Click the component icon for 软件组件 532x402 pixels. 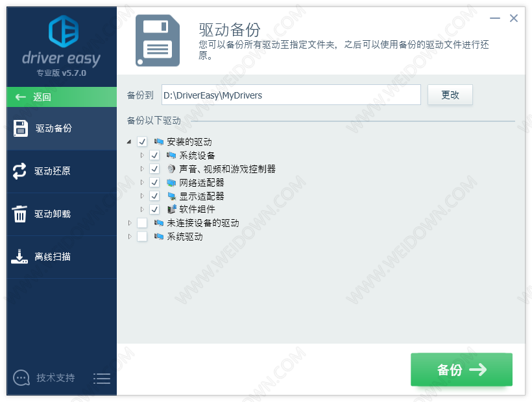coord(172,209)
